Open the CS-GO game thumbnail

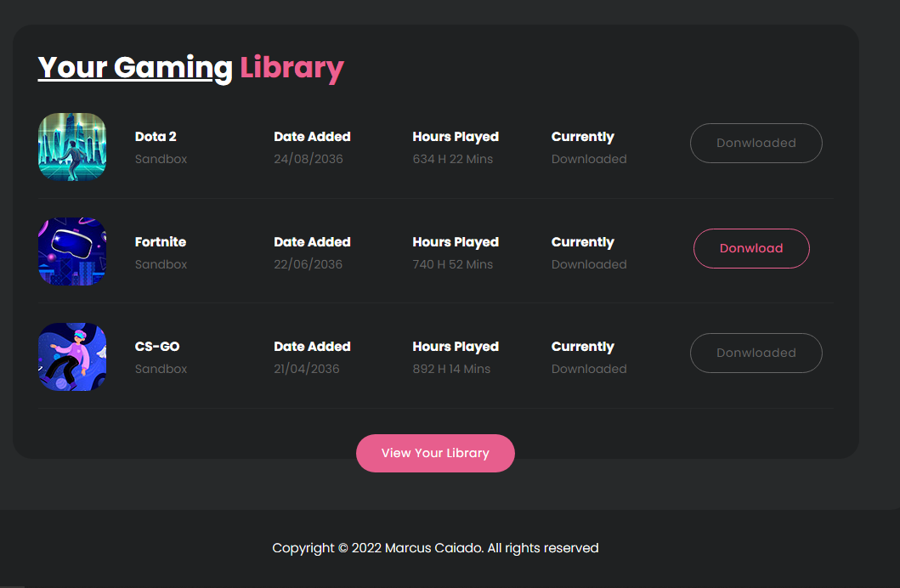point(72,357)
